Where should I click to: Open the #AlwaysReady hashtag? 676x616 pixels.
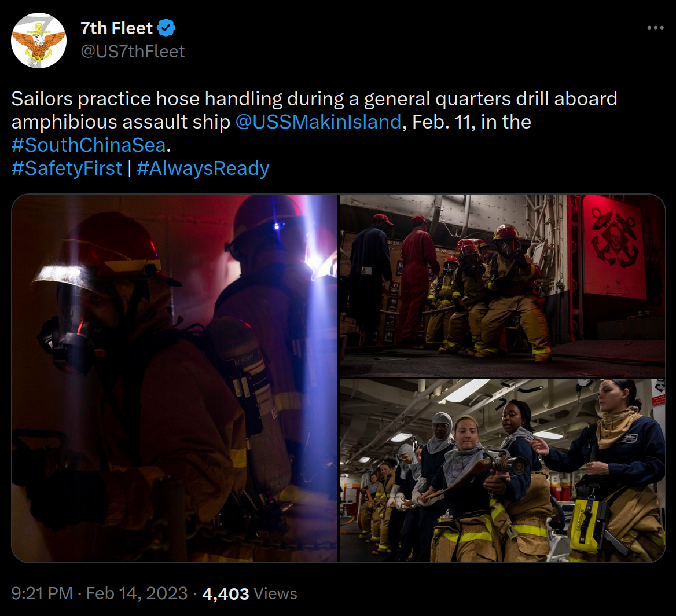click(x=203, y=168)
